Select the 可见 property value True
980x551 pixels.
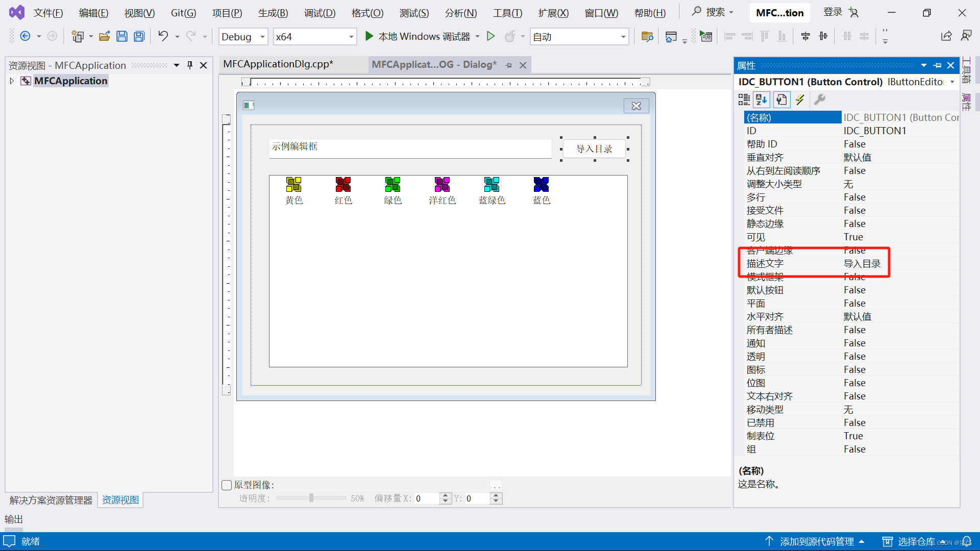tap(853, 237)
